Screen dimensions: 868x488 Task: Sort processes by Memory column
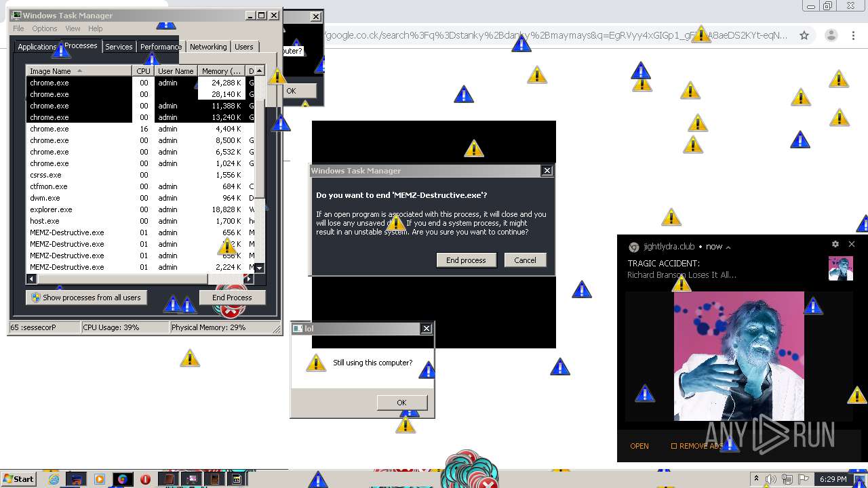221,70
